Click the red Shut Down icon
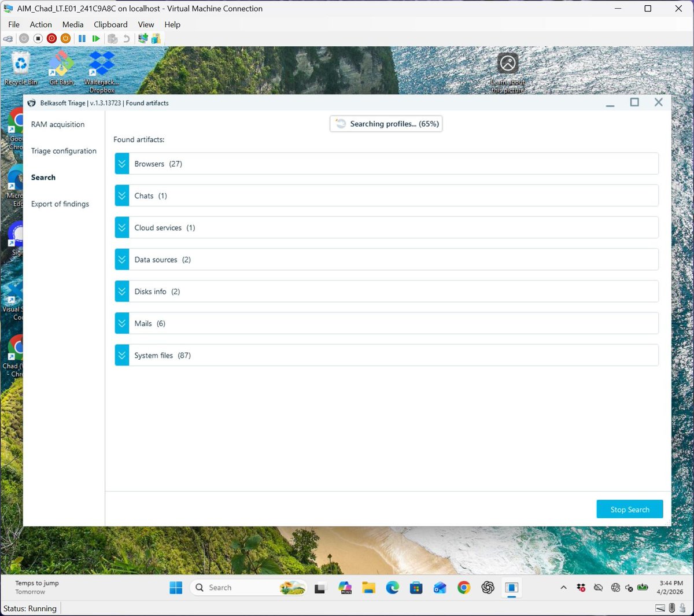This screenshot has height=616, width=694. click(51, 39)
